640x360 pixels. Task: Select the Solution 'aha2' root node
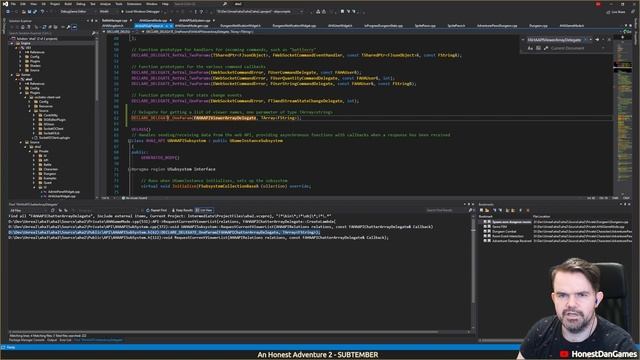point(36,39)
